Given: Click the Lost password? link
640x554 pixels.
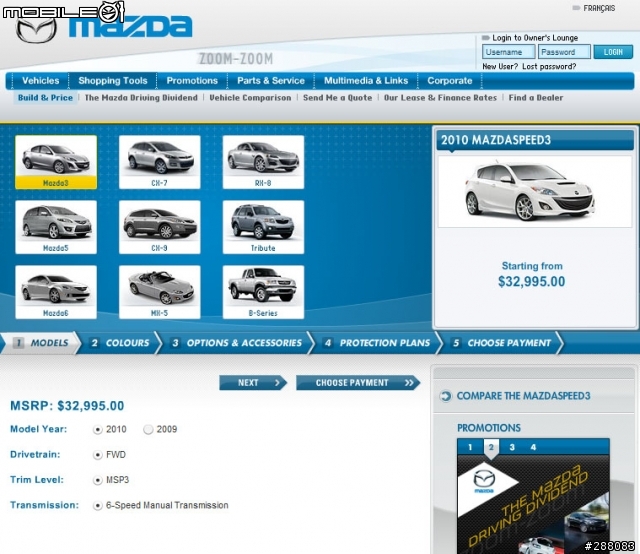Looking at the screenshot, I should [x=549, y=67].
